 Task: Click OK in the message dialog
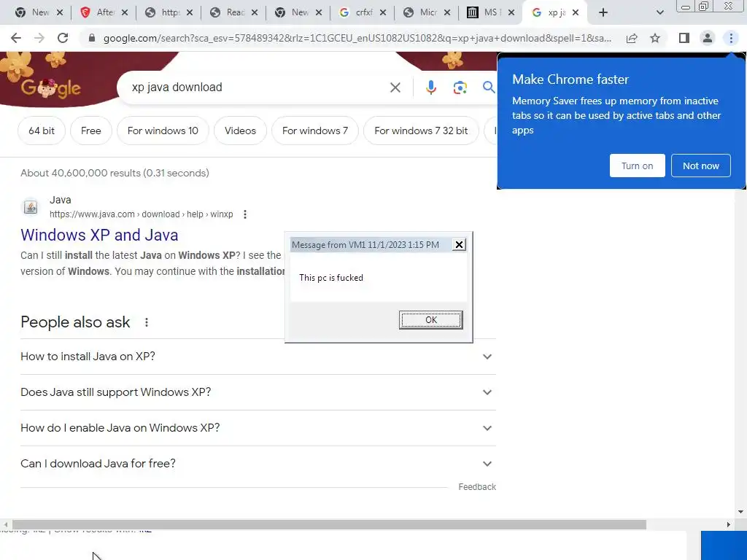[x=430, y=320]
